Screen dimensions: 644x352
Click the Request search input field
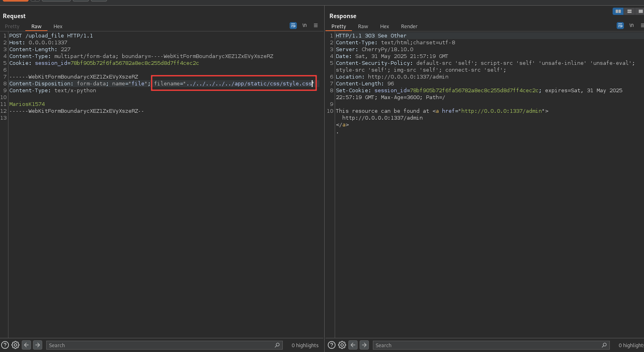[x=161, y=345]
